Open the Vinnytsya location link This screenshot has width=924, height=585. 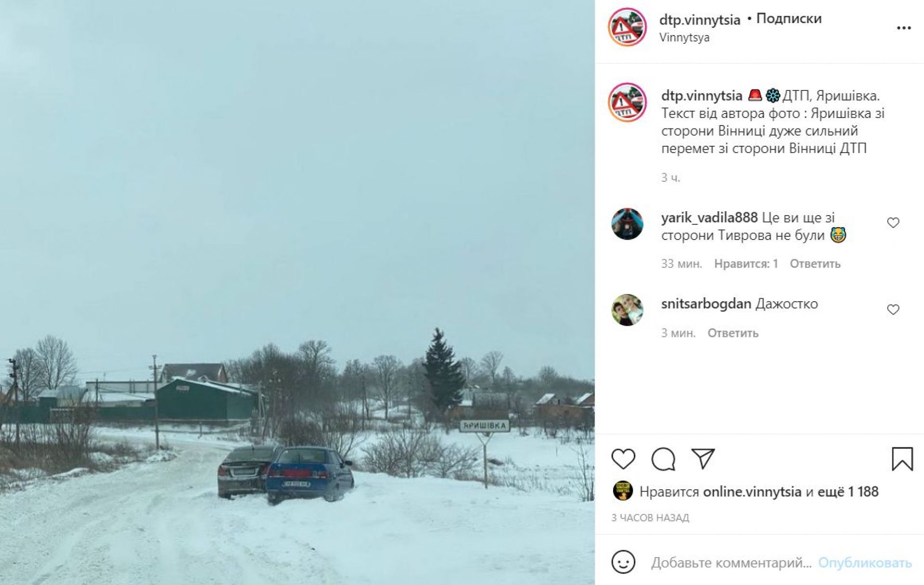click(684, 38)
